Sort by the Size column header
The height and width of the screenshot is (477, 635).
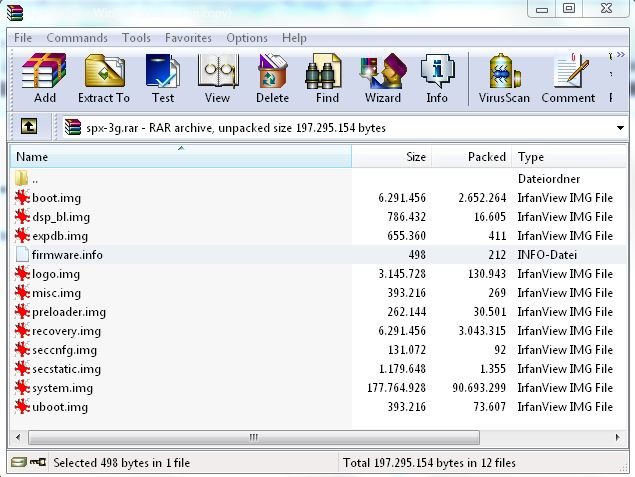pyautogui.click(x=392, y=156)
